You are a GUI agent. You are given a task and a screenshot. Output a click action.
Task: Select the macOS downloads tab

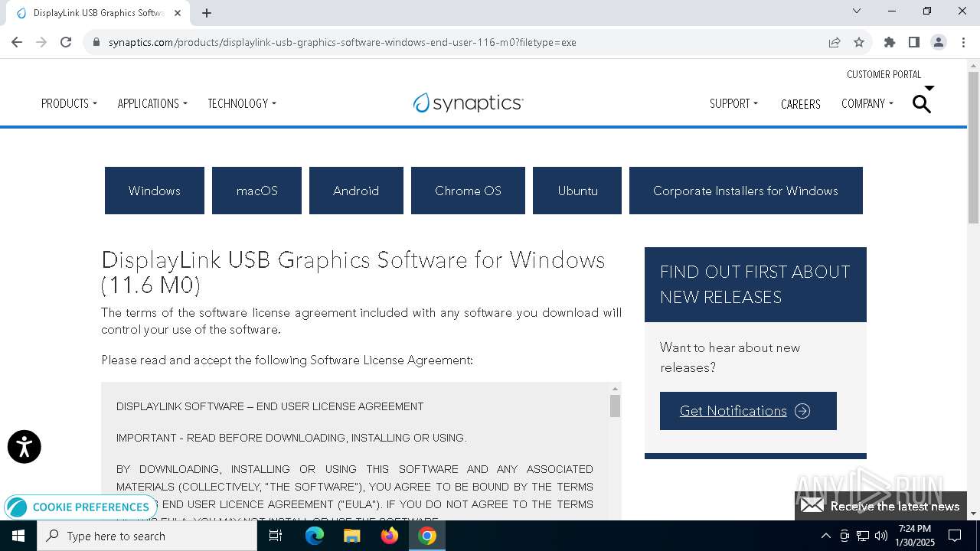point(256,191)
